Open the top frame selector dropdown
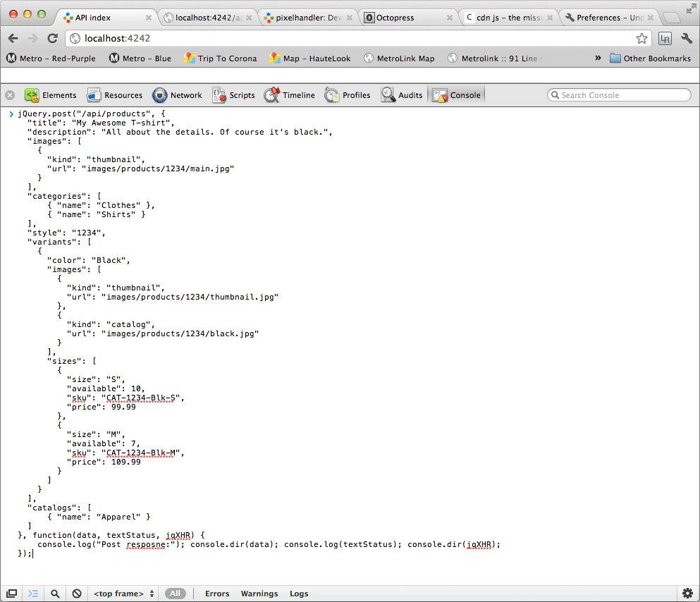 (123, 593)
